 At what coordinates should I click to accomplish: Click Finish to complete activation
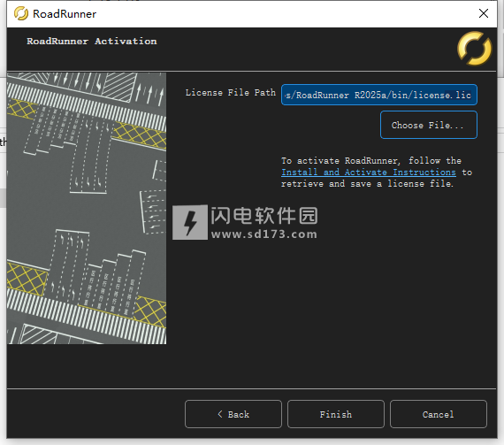coord(336,414)
